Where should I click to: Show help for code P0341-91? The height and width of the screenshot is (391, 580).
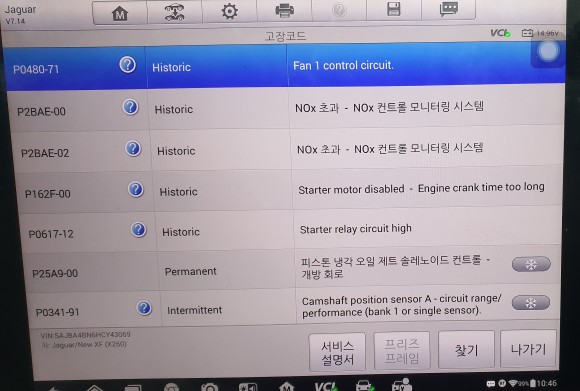(x=144, y=308)
